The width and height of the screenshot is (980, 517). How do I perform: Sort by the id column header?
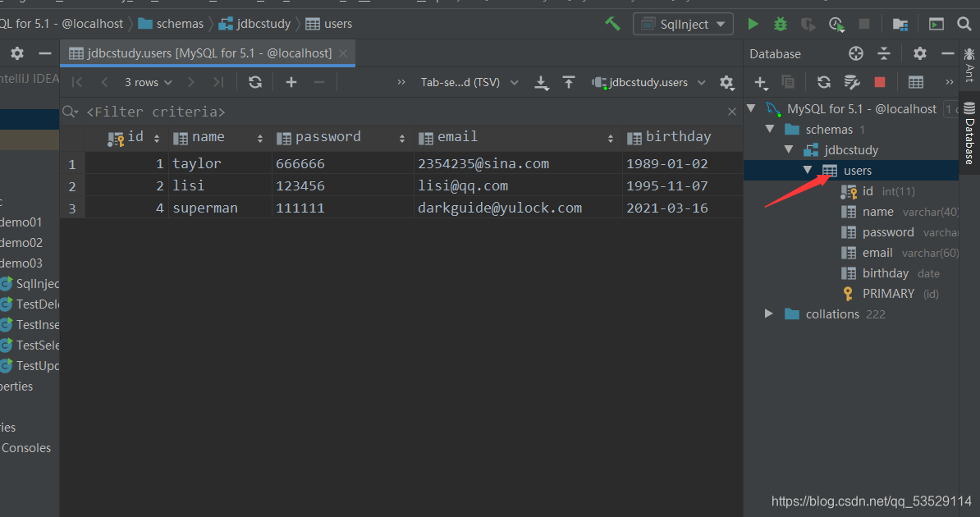pyautogui.click(x=127, y=138)
